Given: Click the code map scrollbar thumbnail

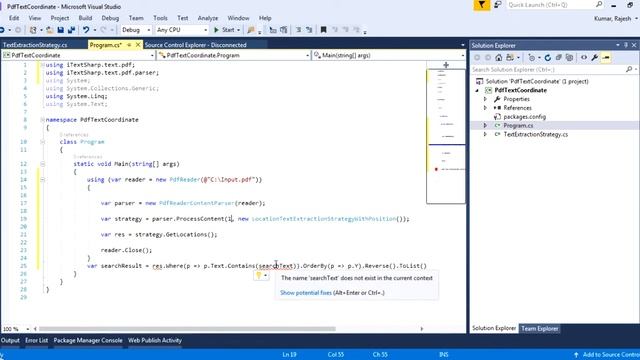Looking at the screenshot, I should tap(446, 136).
